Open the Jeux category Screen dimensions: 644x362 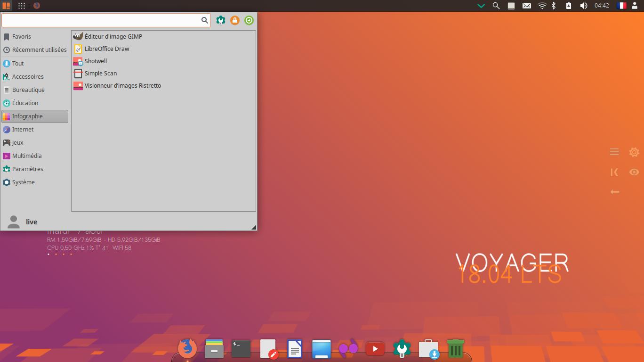pyautogui.click(x=35, y=142)
